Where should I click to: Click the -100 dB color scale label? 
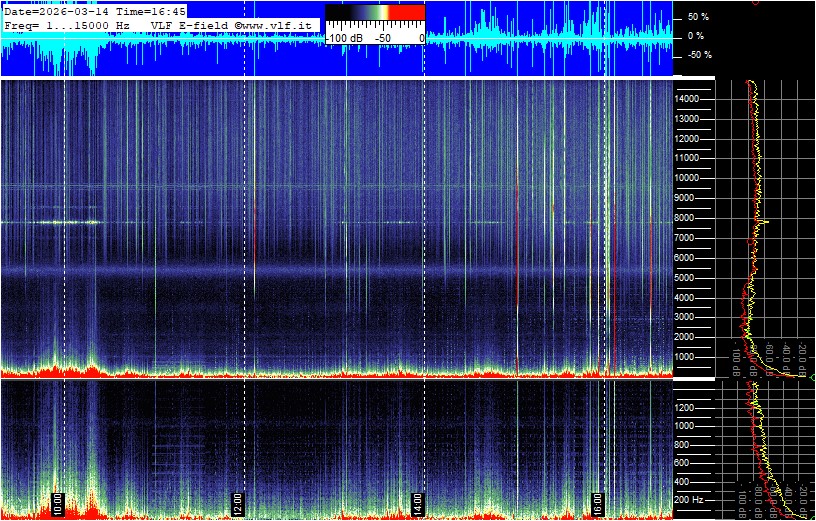pyautogui.click(x=344, y=38)
